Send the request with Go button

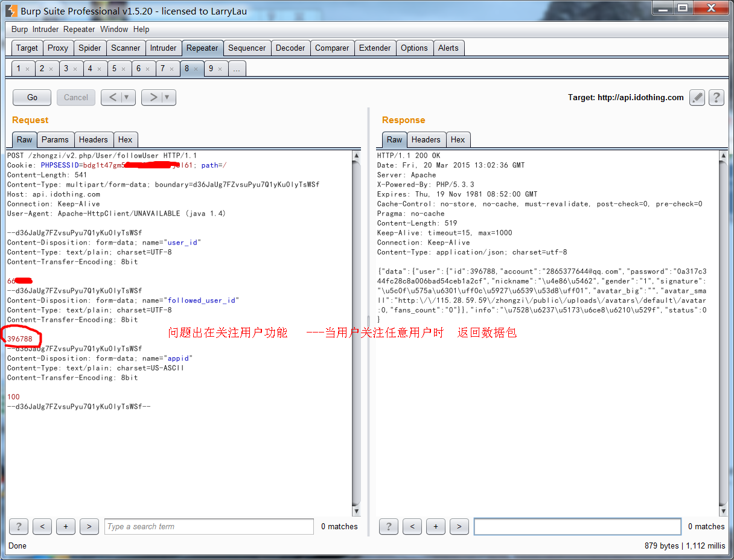33,97
